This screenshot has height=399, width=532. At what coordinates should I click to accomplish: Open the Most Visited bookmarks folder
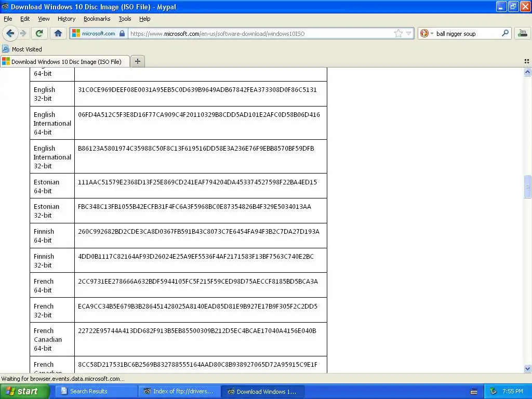coord(22,49)
